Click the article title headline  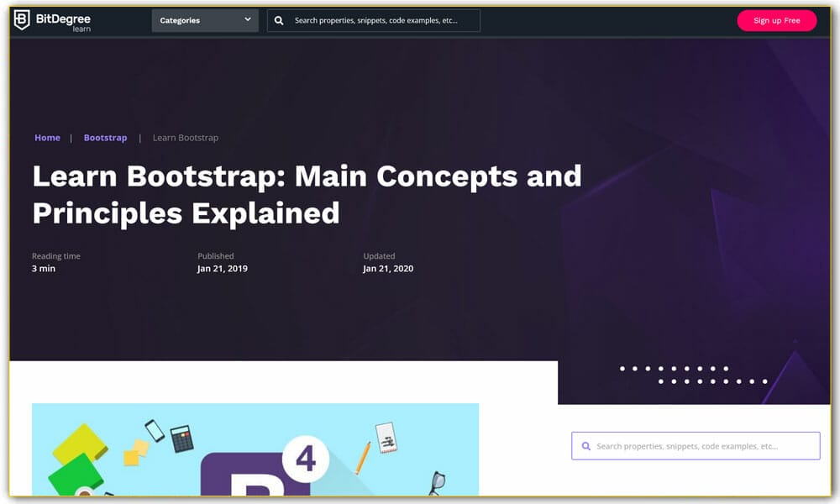(307, 194)
